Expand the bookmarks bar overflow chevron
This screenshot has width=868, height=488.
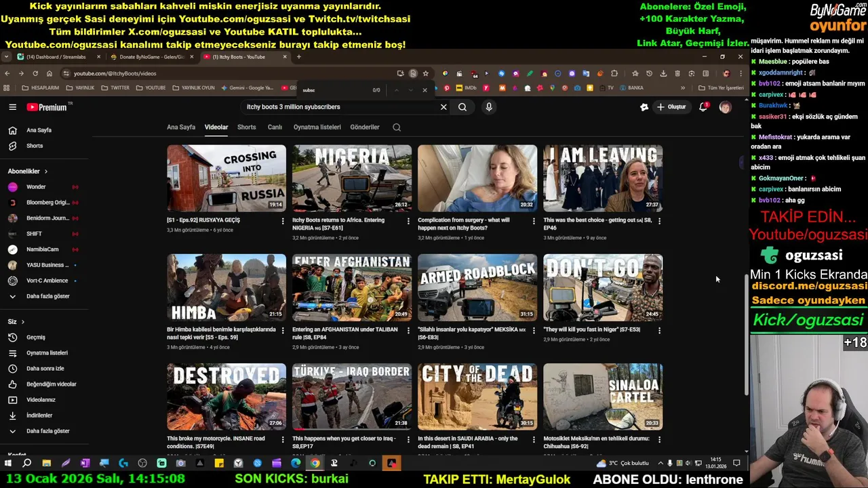[683, 88]
